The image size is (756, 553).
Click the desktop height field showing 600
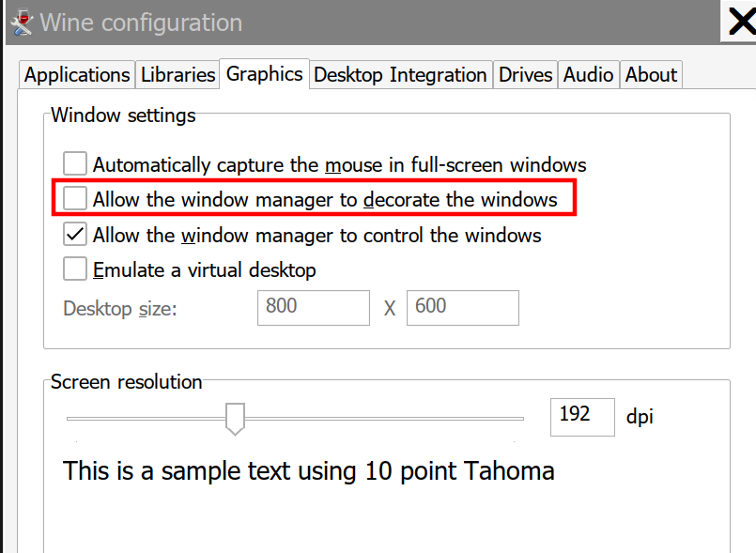point(463,308)
